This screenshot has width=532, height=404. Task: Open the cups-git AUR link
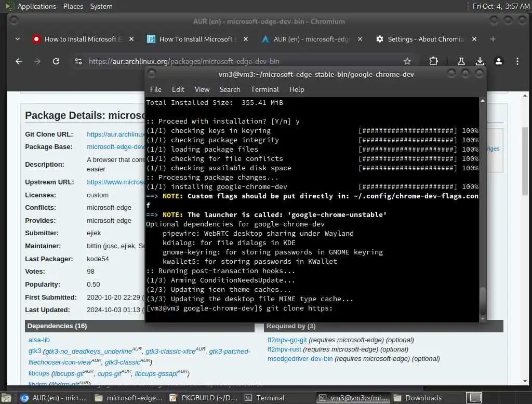(x=109, y=373)
